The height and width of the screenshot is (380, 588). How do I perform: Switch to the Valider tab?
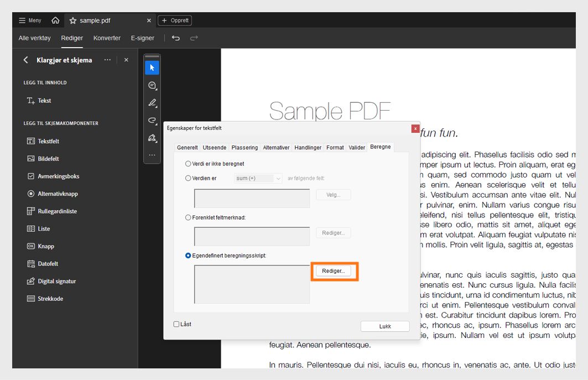tap(357, 147)
